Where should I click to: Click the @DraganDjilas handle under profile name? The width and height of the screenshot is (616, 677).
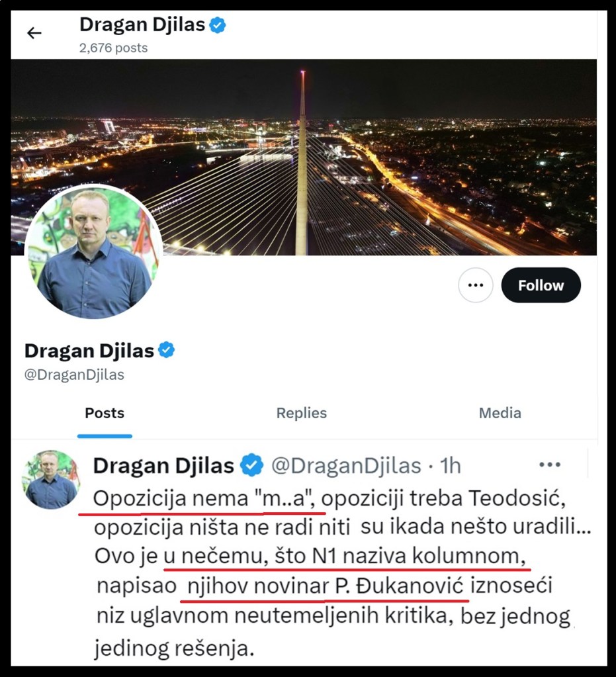click(x=74, y=375)
